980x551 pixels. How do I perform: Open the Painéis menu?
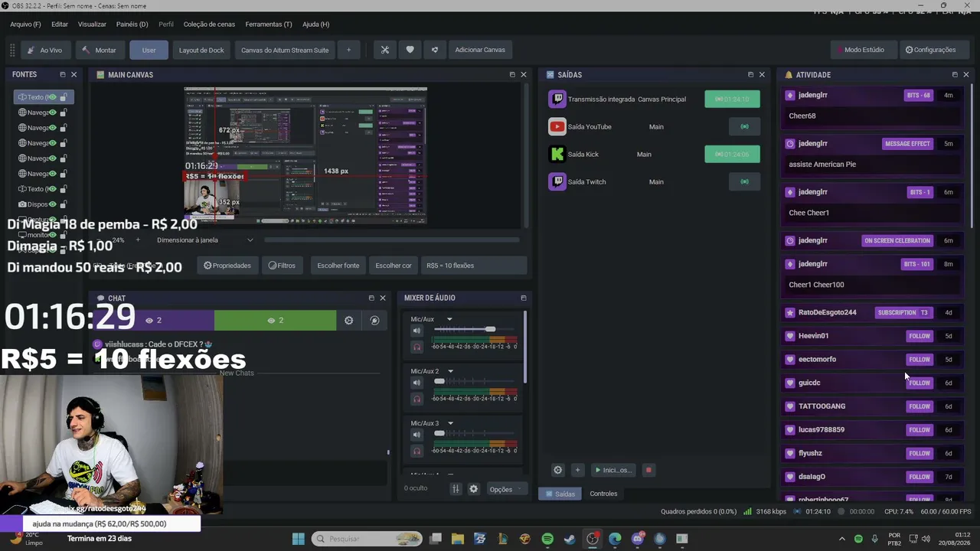(x=132, y=24)
